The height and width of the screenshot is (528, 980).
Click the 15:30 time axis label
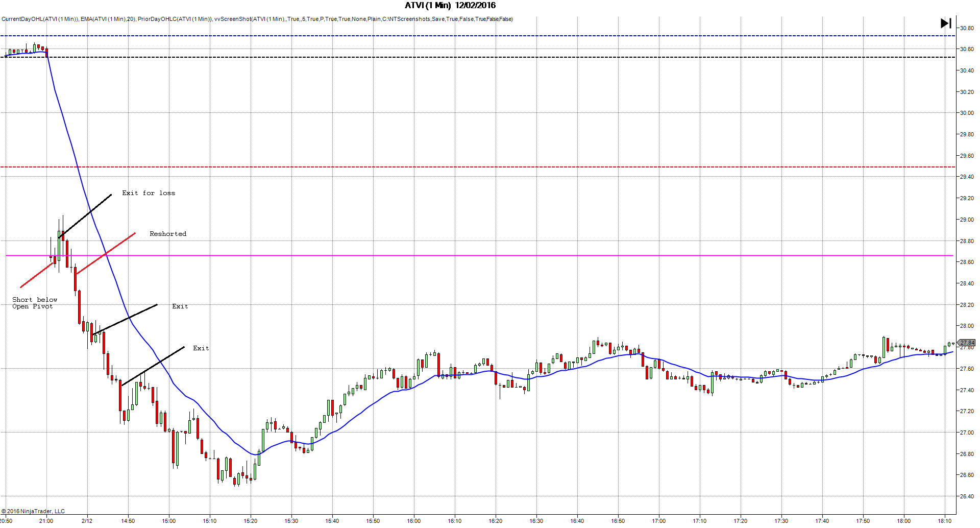(291, 521)
